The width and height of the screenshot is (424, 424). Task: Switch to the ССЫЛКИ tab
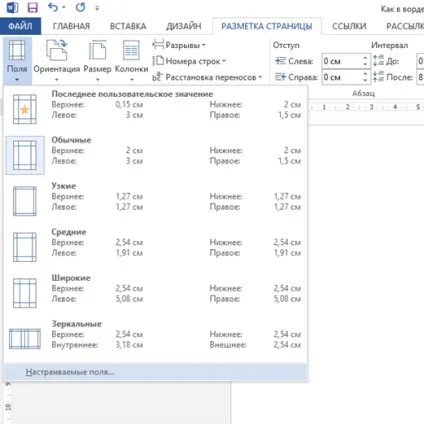point(349,26)
